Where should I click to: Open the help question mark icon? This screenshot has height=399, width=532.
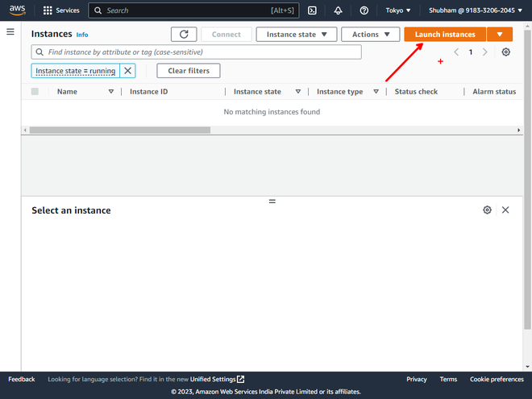coord(364,10)
